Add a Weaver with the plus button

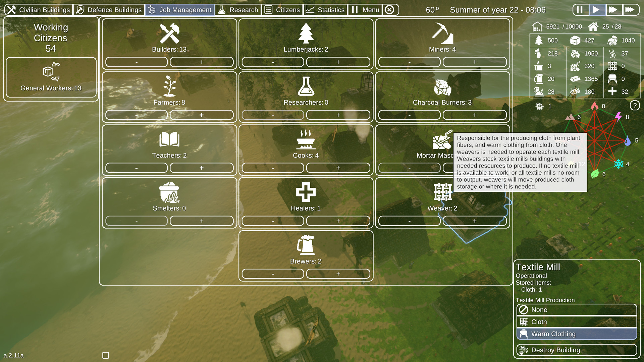(474, 221)
